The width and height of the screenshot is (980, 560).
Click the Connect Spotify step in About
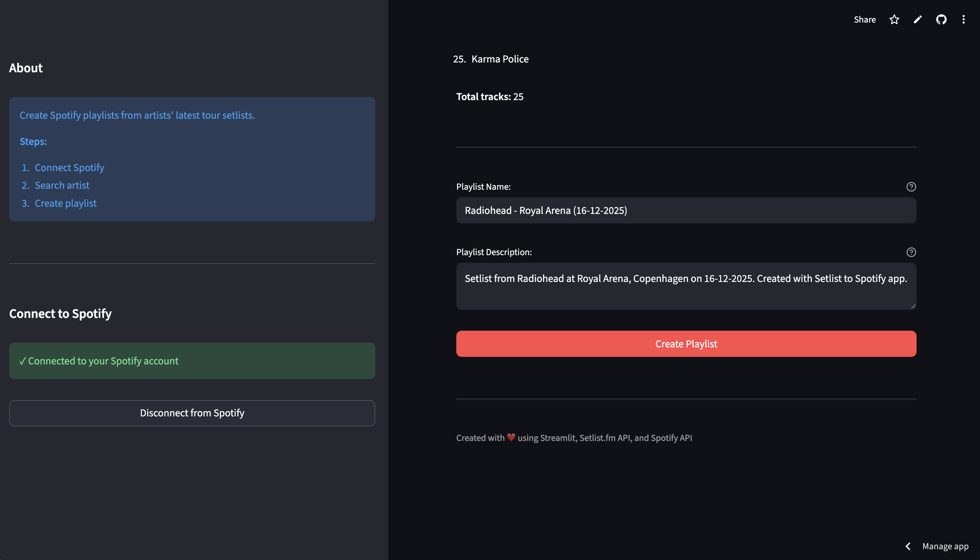click(x=69, y=168)
